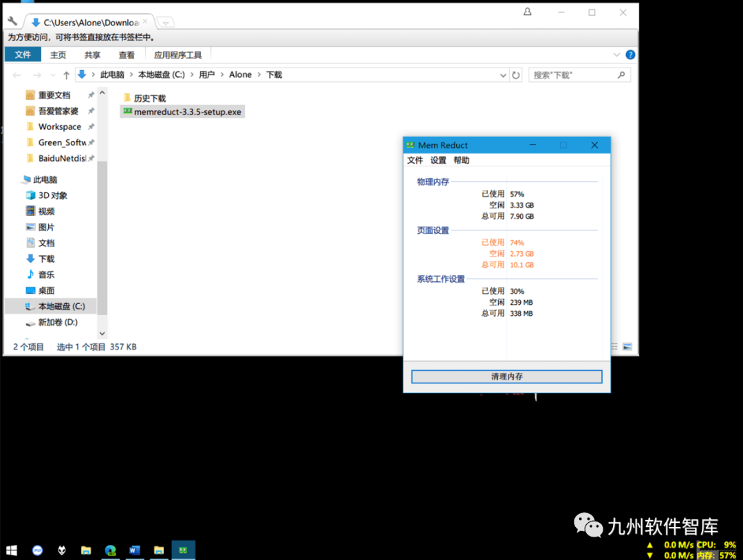Click 本地磁盘 (C:) in address breadcrumb
This screenshot has width=743, height=560.
(162, 75)
